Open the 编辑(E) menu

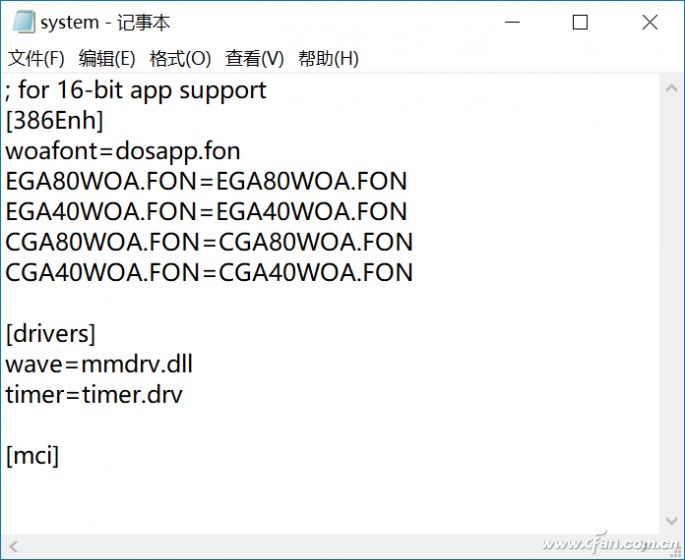107,59
